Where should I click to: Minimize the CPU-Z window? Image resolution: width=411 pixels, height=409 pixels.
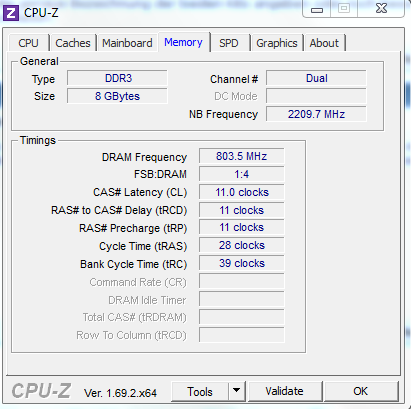(x=317, y=9)
